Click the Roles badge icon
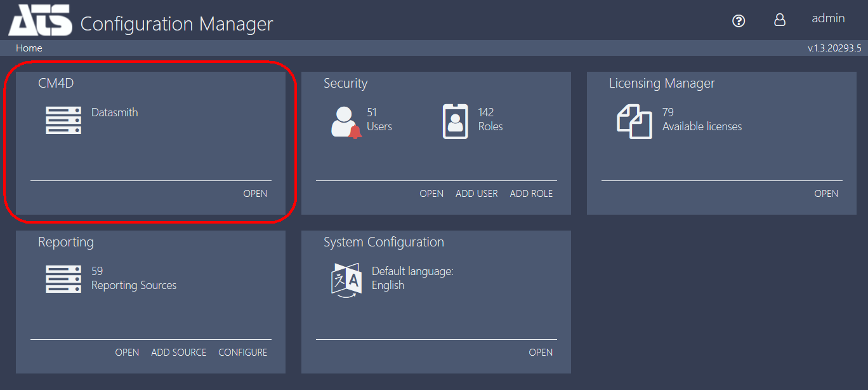Image resolution: width=868 pixels, height=390 pixels. 455,121
